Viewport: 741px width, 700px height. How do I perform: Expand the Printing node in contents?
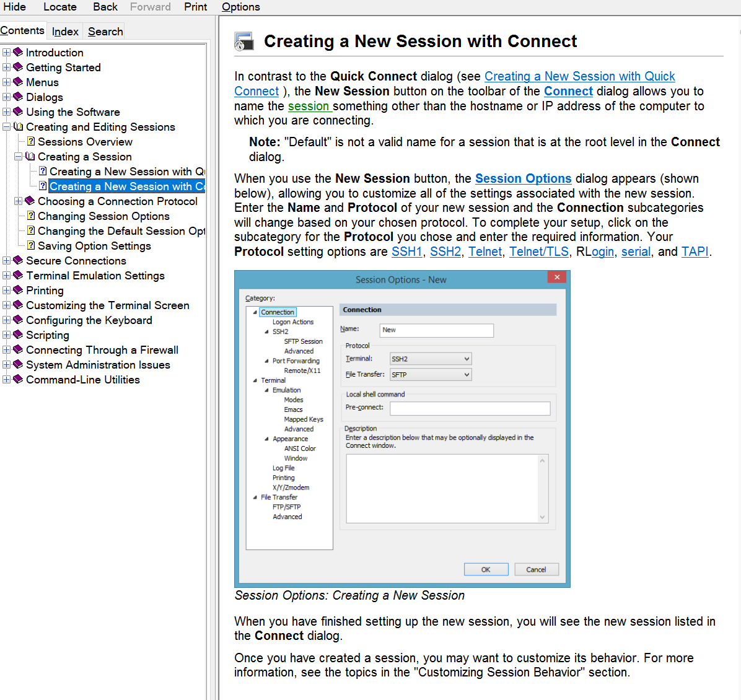[x=6, y=290]
